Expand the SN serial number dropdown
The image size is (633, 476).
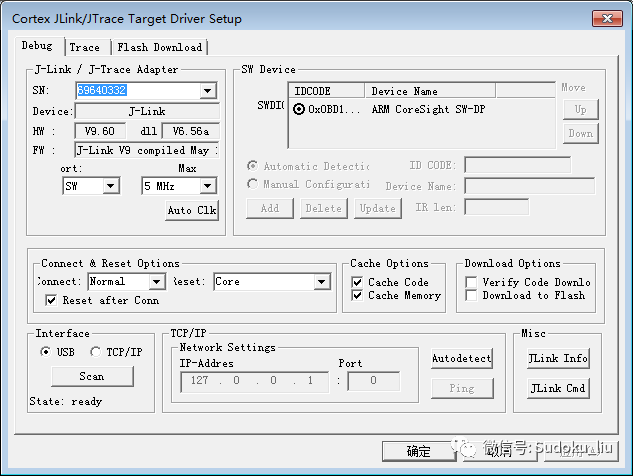point(208,90)
